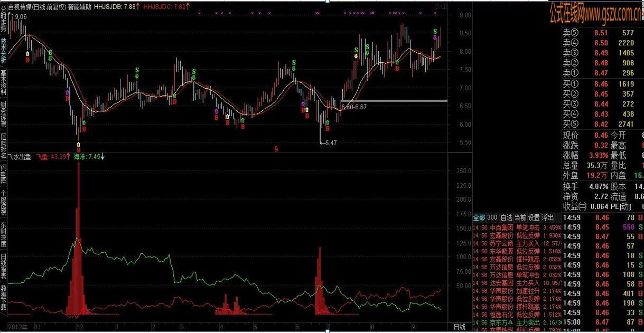
Task: Click the 智能辅助 indicator name
Action: (80, 7)
